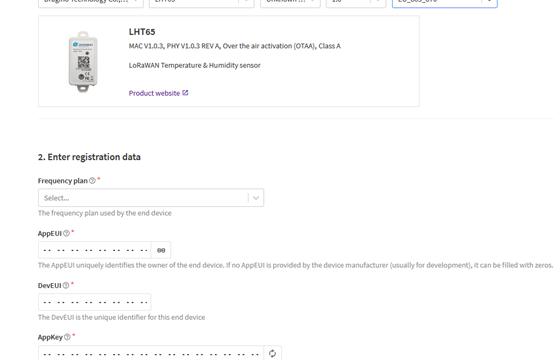Open the brand dropdown at top left
The image size is (554, 360).
[x=91, y=3]
